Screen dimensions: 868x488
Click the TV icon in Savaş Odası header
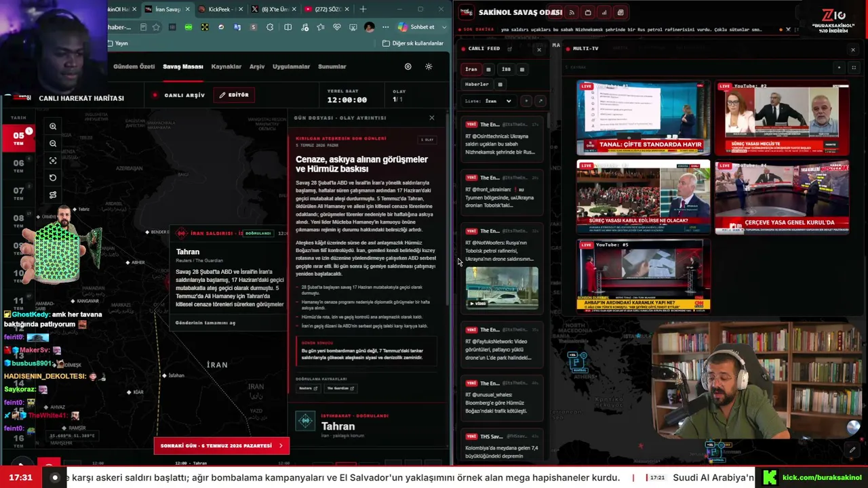588,12
